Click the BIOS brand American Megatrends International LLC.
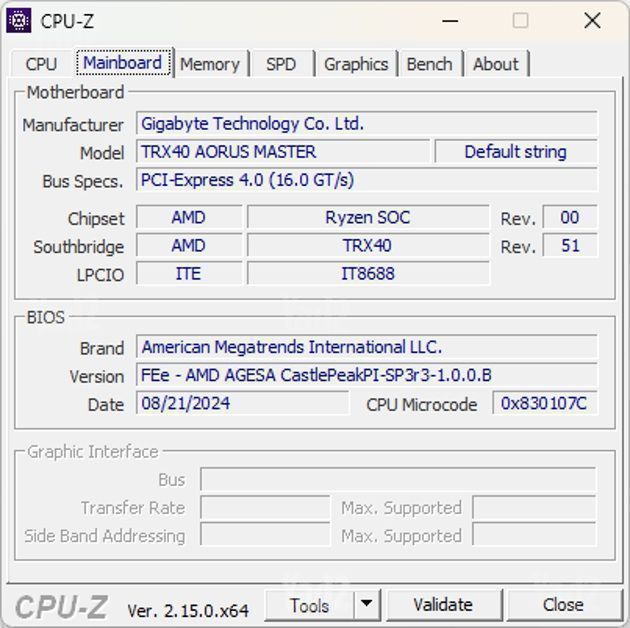The image size is (630, 628). 366,347
